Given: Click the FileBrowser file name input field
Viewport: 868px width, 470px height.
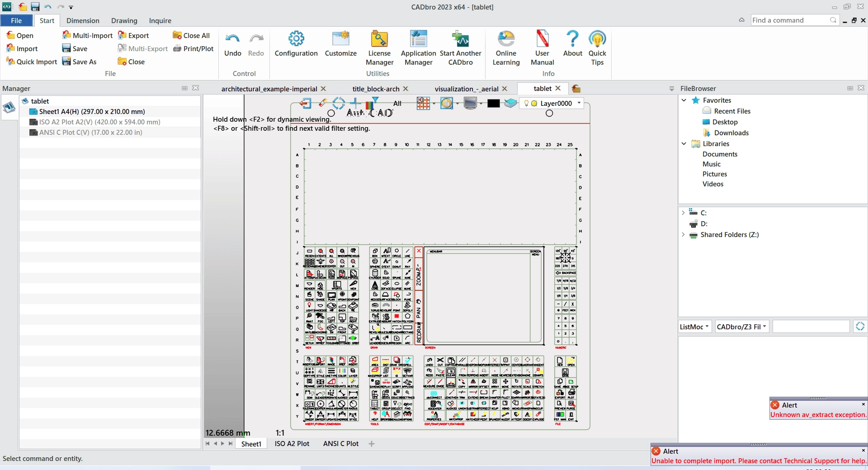Looking at the screenshot, I should 811,326.
